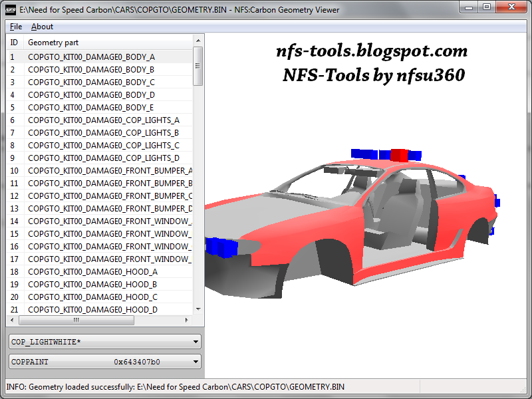This screenshot has height=399, width=532.
Task: Click the list's scroll down arrow
Action: (x=198, y=309)
